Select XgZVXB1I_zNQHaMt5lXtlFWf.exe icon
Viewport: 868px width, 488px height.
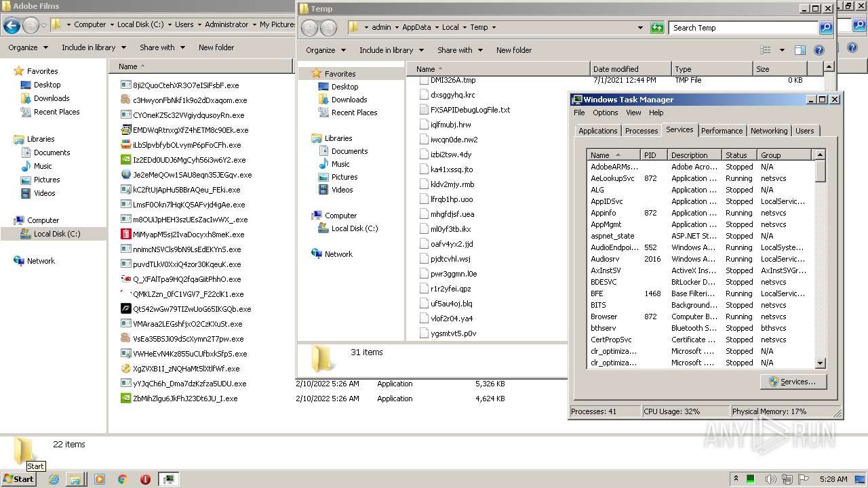coord(125,369)
